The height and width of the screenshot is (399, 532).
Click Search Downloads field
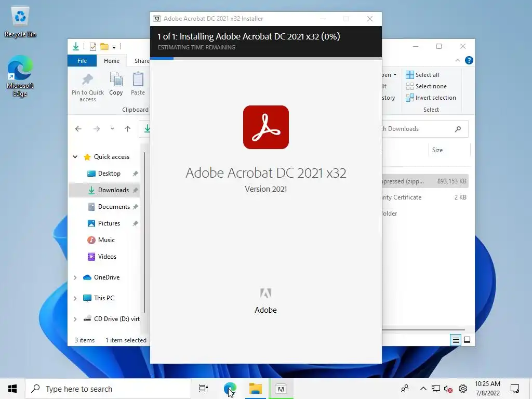click(425, 129)
